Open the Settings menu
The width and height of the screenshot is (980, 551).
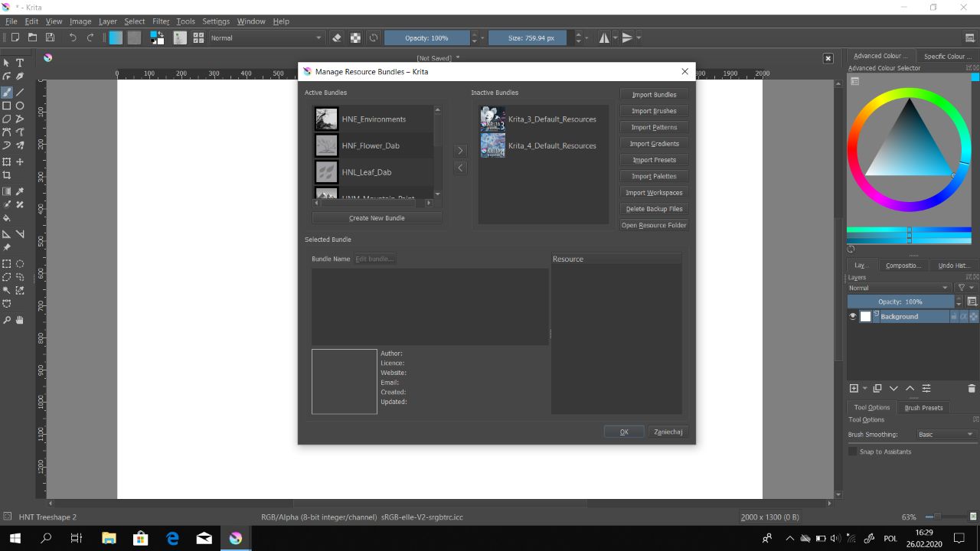pyautogui.click(x=216, y=21)
